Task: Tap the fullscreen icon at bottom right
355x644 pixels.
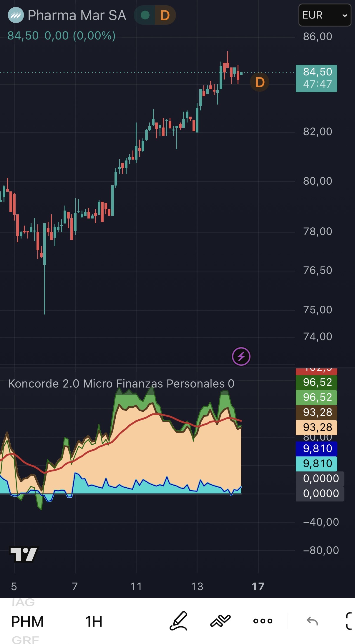Action: click(350, 621)
